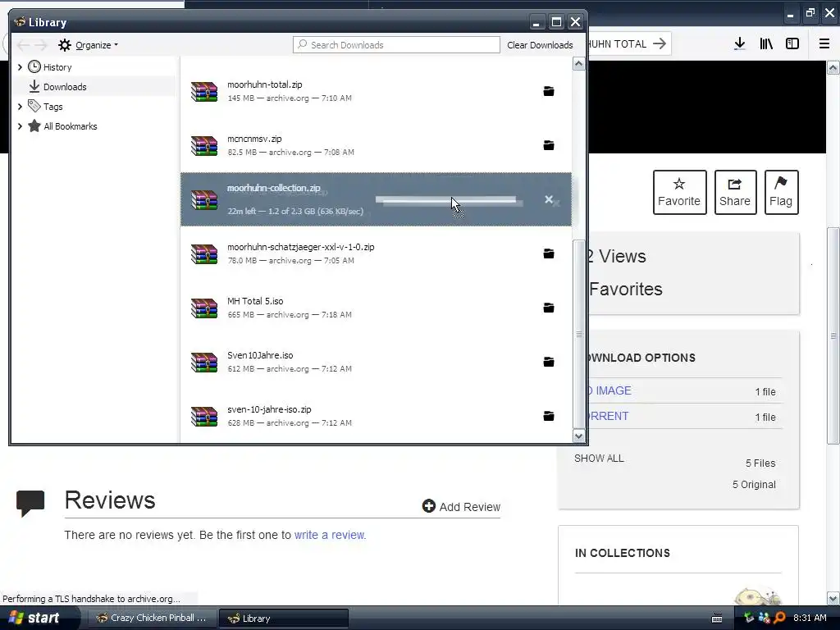Cancel the moorhuhn-collection.zip download
This screenshot has width=840, height=630.
(x=549, y=199)
